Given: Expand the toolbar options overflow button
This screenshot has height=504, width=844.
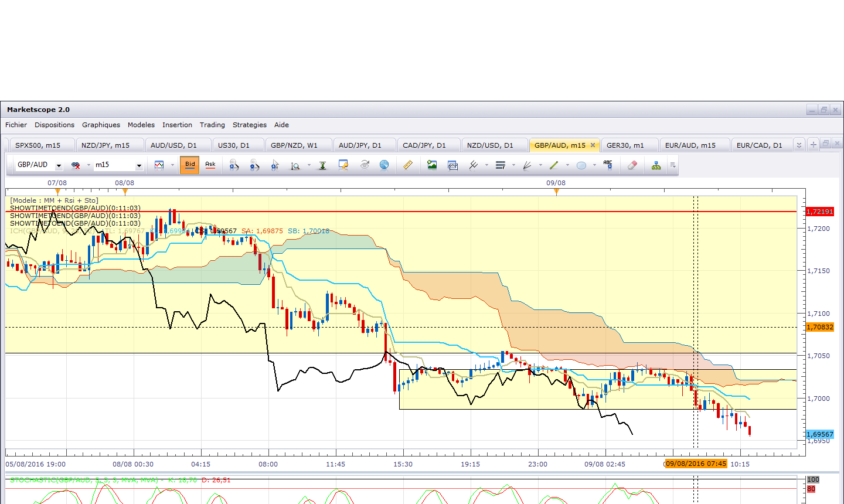Looking at the screenshot, I should pos(673,165).
